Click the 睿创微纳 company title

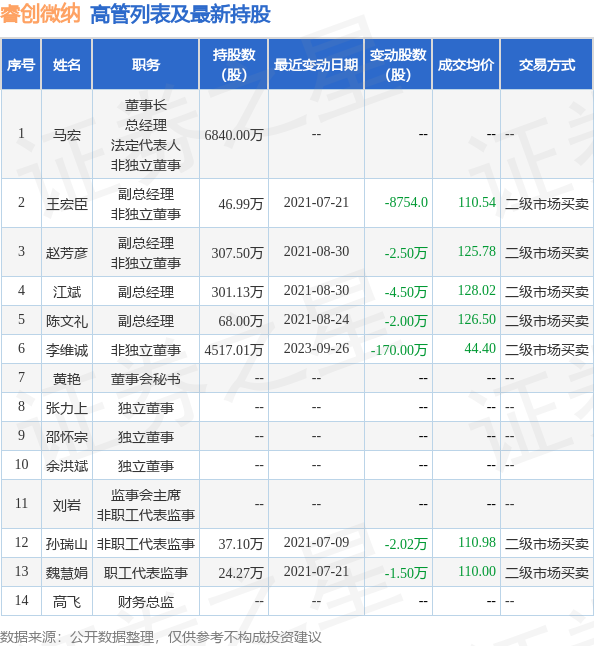(x=40, y=14)
